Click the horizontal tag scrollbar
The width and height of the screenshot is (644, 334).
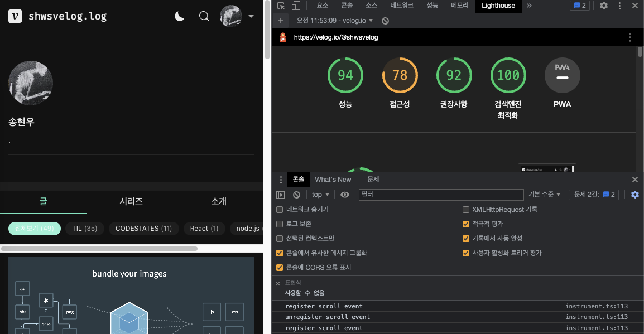[99, 249]
